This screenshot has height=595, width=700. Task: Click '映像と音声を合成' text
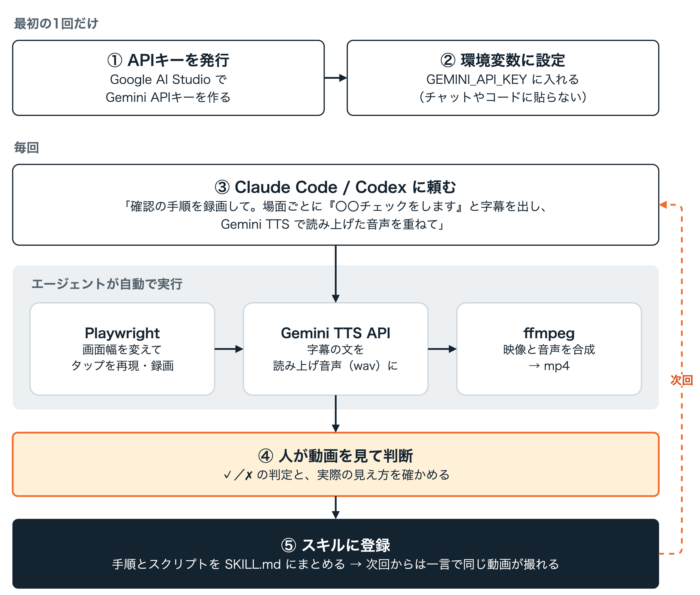(549, 350)
